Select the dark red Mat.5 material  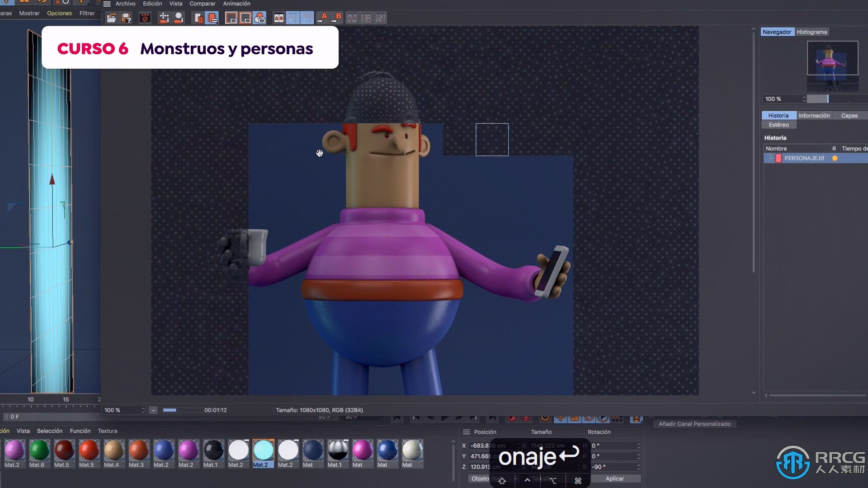(x=64, y=454)
